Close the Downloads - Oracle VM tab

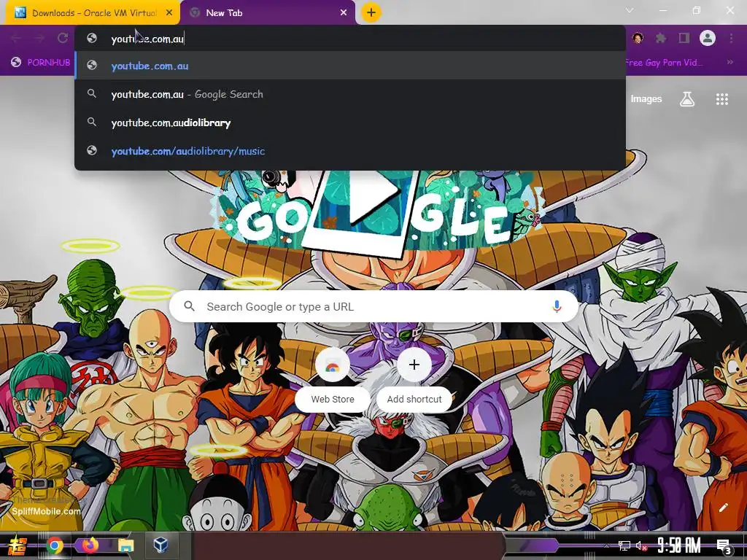click(x=169, y=13)
